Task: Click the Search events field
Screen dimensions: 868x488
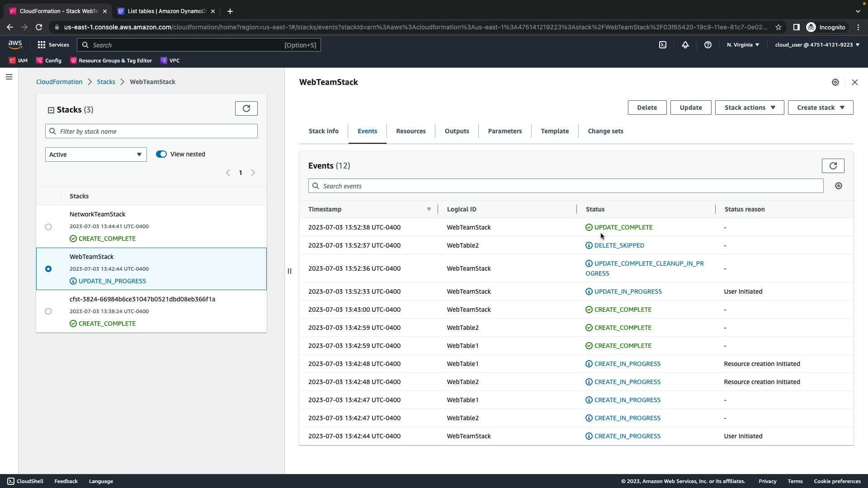Action: tap(565, 186)
